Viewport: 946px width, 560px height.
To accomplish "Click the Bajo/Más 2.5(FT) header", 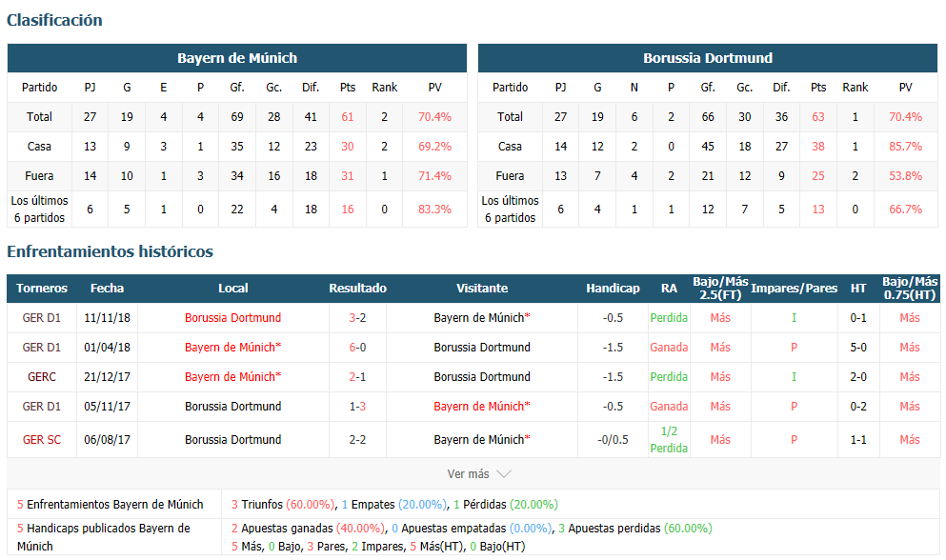I will click(x=720, y=289).
